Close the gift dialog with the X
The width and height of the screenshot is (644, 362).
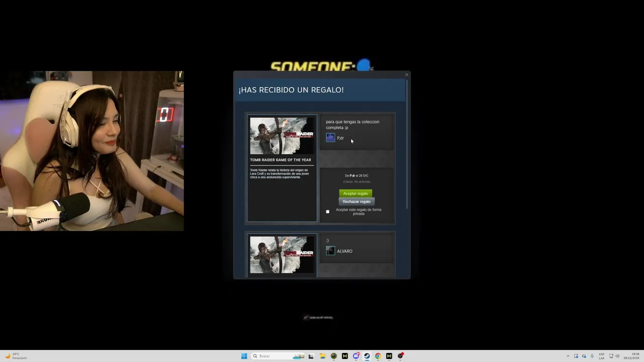(407, 75)
